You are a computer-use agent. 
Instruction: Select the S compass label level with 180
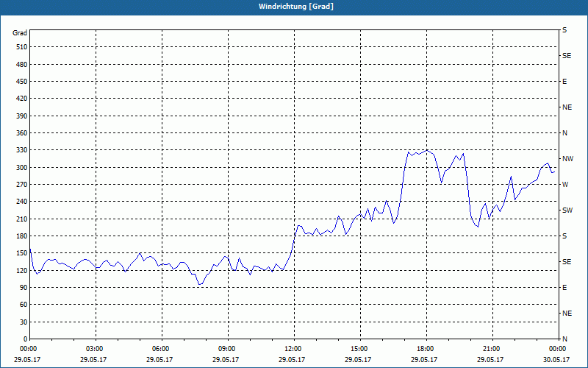(564, 236)
